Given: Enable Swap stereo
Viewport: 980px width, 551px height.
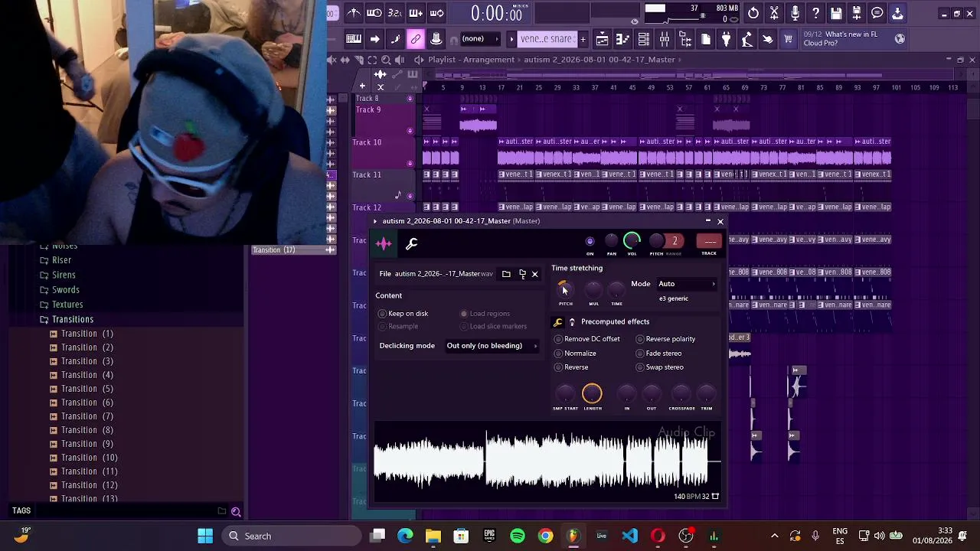Looking at the screenshot, I should tap(659, 367).
